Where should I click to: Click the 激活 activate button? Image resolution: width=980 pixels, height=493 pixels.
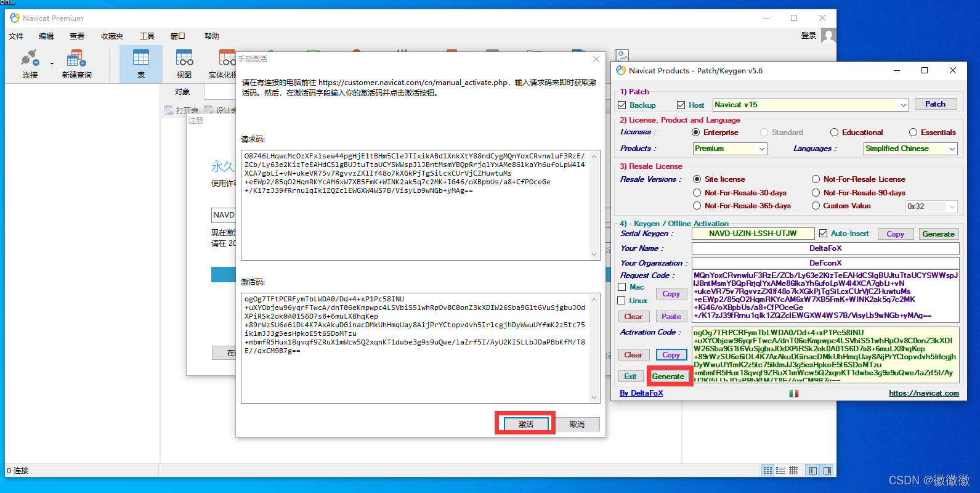point(526,425)
